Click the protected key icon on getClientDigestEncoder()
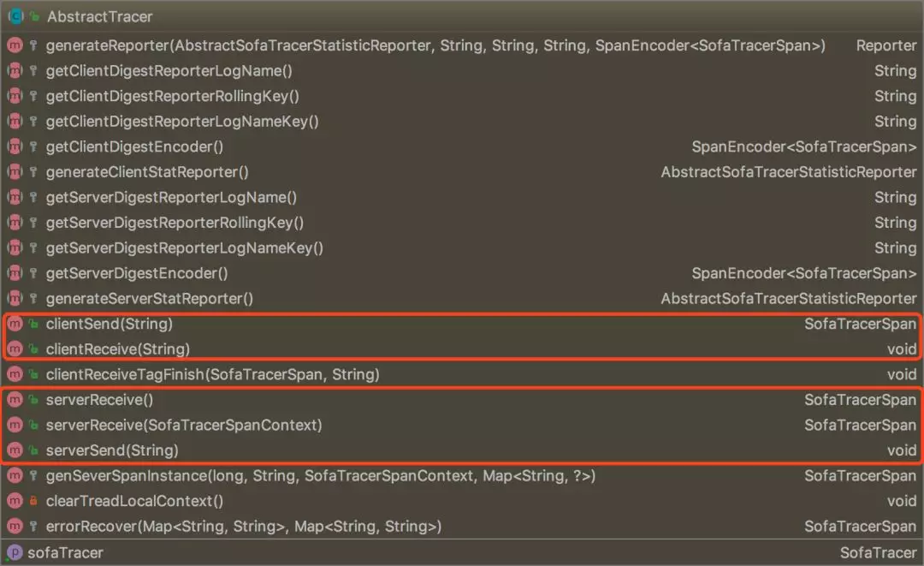Viewport: 924px width, 566px height. click(33, 146)
